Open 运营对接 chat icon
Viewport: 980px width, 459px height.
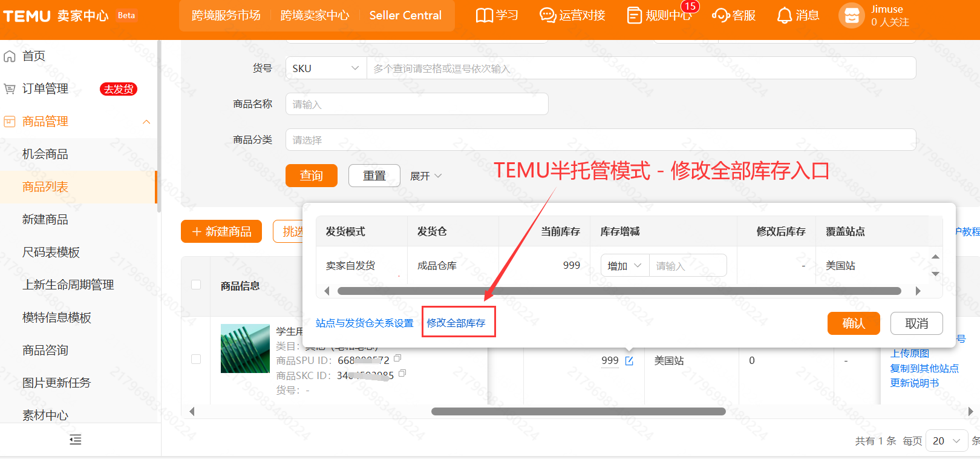click(547, 15)
